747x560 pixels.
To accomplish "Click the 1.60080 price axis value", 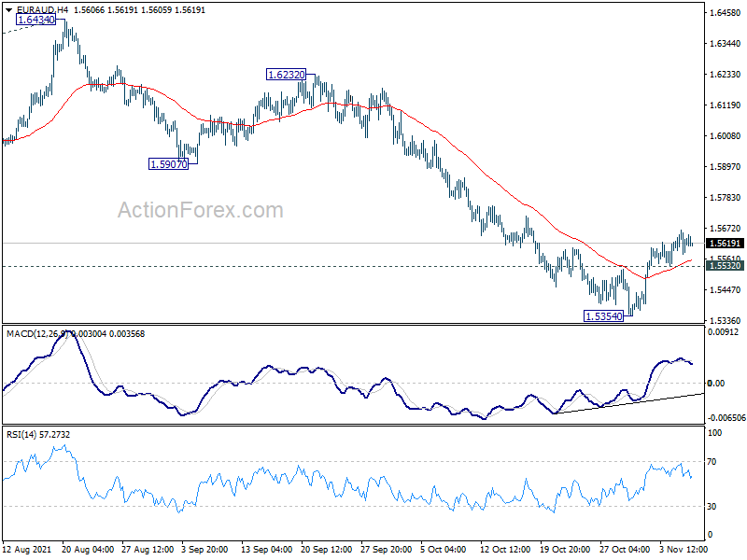I will click(x=726, y=136).
